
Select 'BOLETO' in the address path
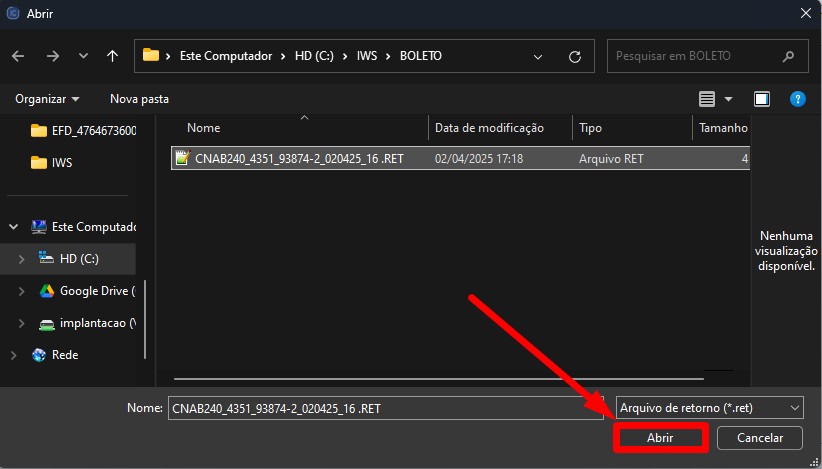(x=420, y=56)
